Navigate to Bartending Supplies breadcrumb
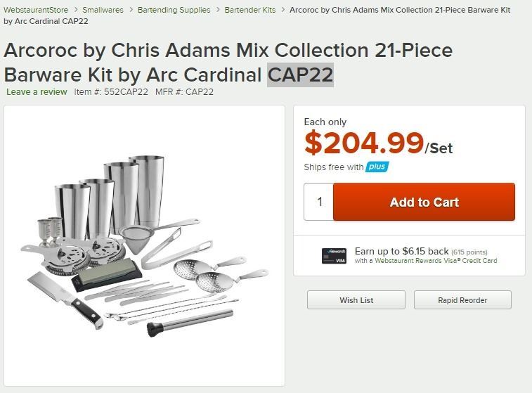 tap(174, 11)
